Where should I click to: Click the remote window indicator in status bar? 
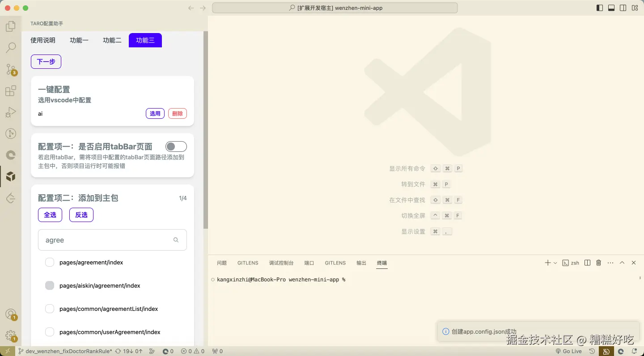(x=8, y=351)
